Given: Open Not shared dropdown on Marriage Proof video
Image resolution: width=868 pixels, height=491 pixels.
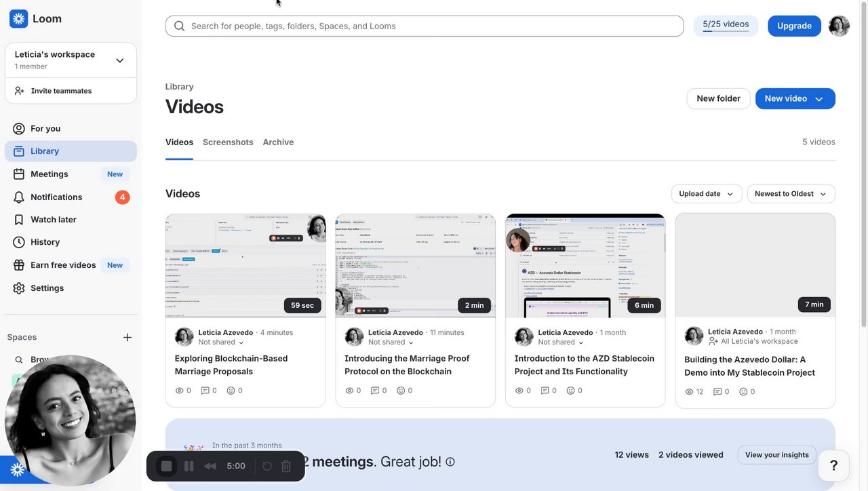Looking at the screenshot, I should point(391,342).
